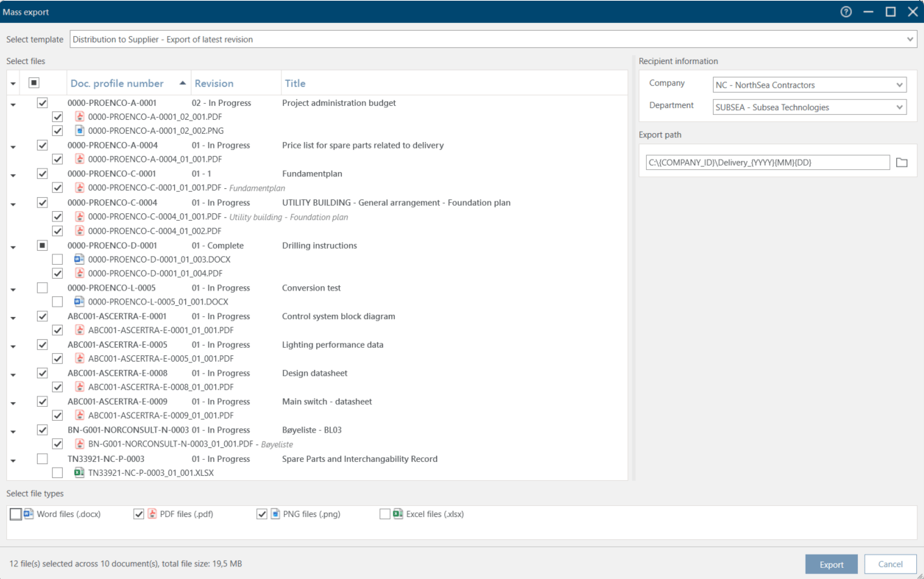Click the Cancel button
924x579 pixels.
pyautogui.click(x=890, y=564)
